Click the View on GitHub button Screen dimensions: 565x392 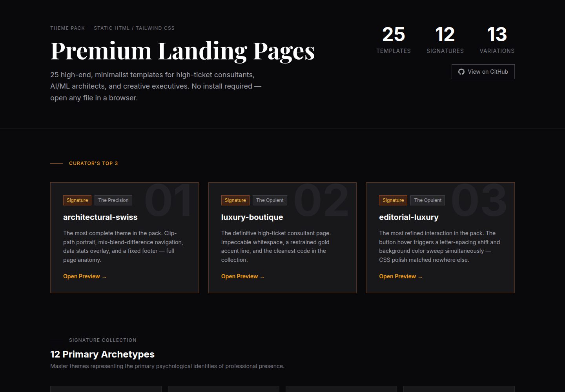pos(483,72)
